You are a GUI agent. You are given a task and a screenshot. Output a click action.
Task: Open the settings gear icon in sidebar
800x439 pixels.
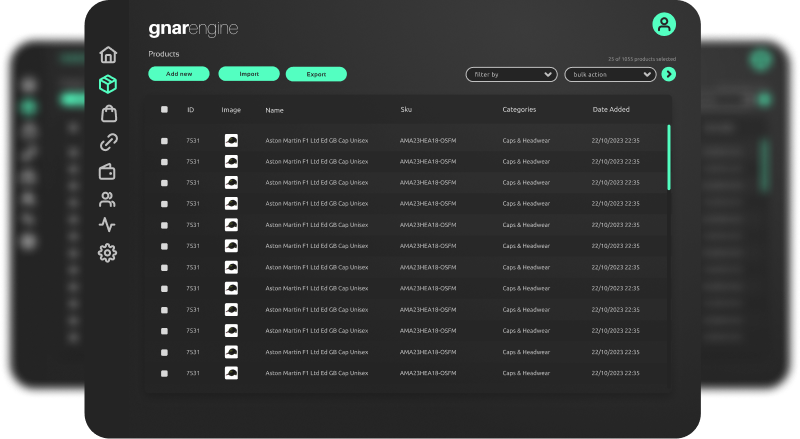tap(107, 253)
